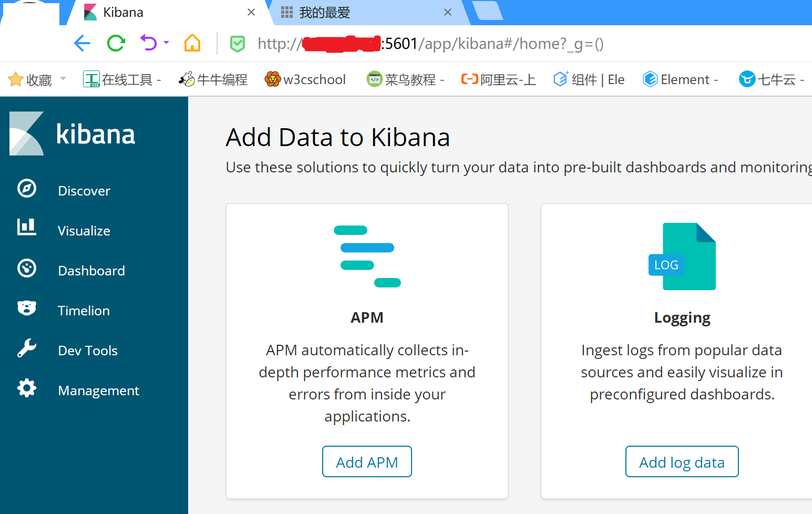
Task: Click the address bar URL field
Action: [473, 44]
